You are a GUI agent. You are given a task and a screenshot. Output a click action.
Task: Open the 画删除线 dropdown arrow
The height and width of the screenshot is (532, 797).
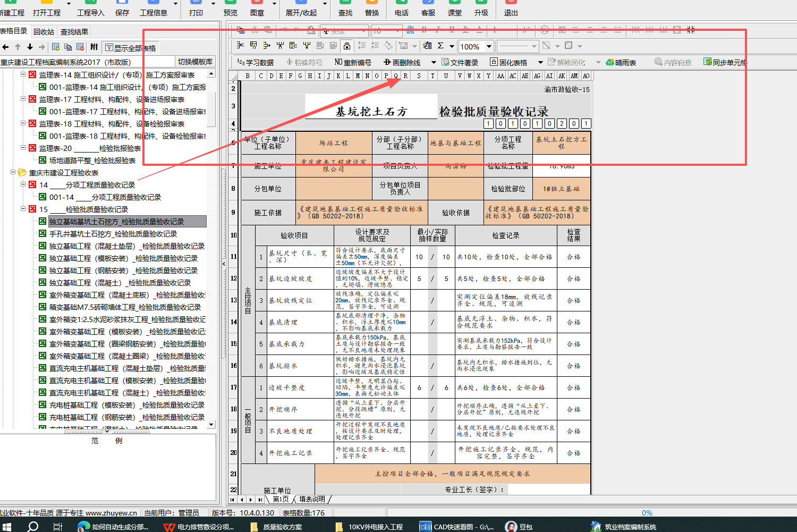[434, 62]
